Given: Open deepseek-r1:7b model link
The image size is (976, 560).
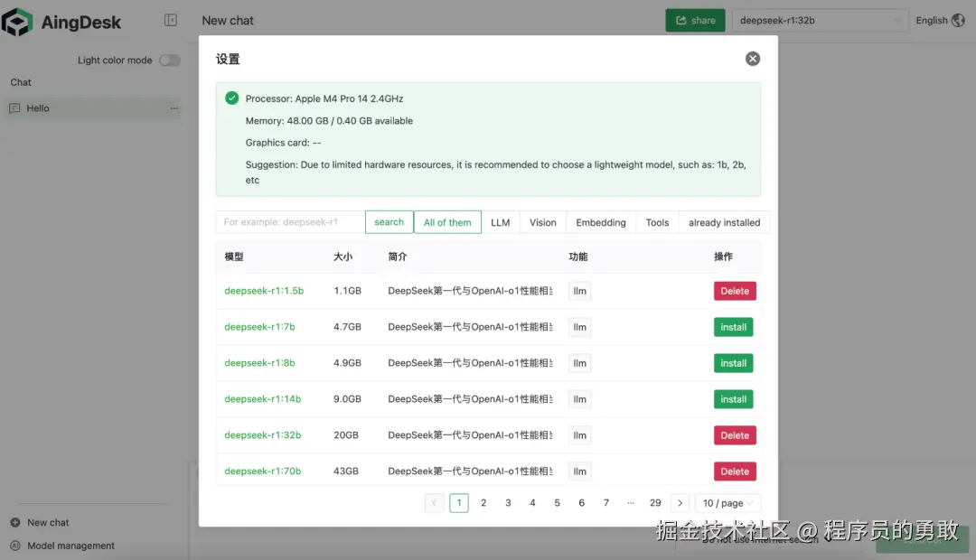Looking at the screenshot, I should tap(259, 327).
